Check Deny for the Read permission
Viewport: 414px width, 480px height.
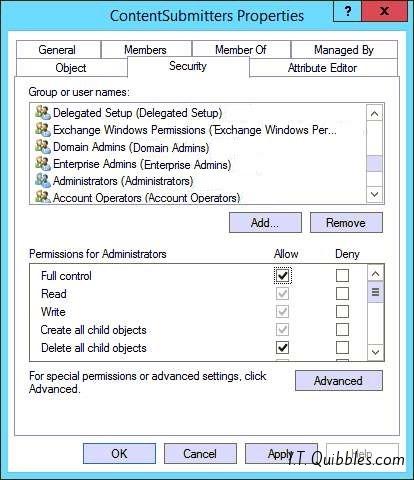pos(342,294)
